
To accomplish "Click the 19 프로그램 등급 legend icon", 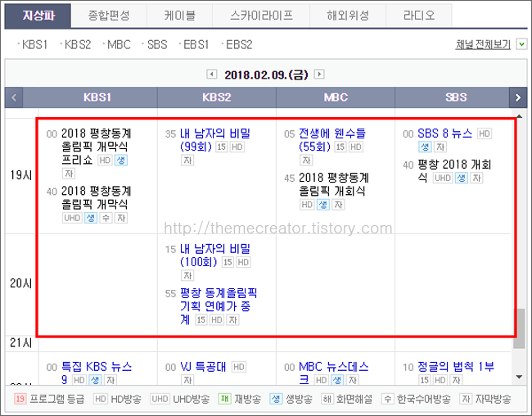I will 20,398.
